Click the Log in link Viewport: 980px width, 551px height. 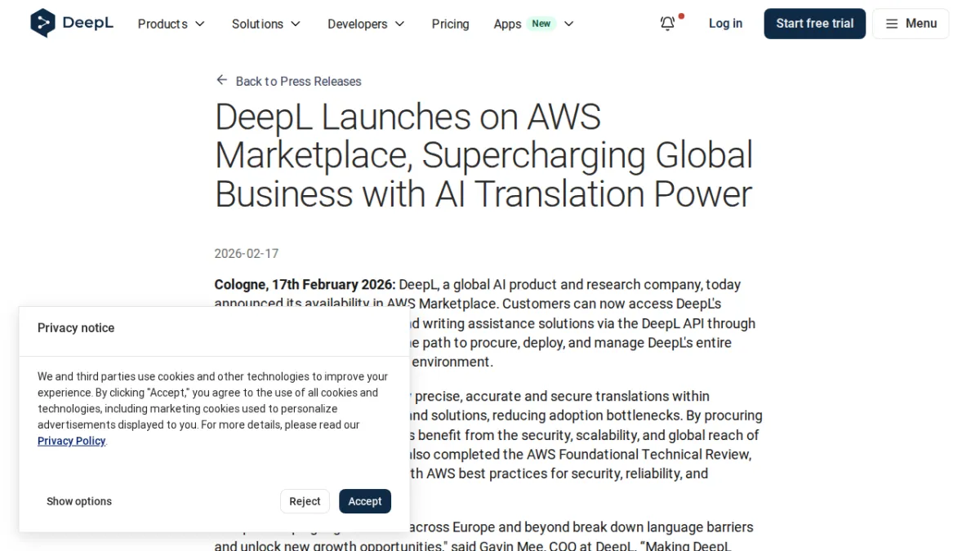pos(725,24)
